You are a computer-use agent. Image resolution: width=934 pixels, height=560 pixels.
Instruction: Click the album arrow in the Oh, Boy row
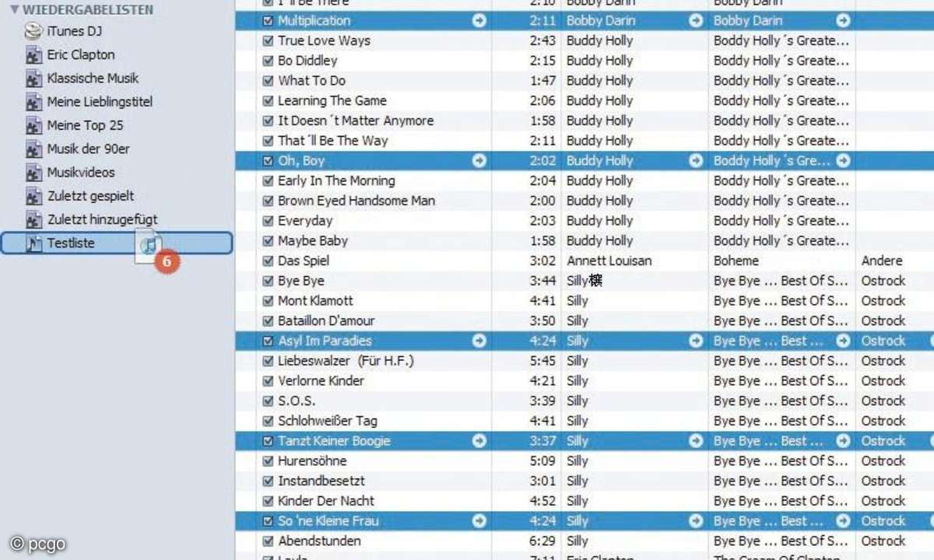(x=843, y=161)
